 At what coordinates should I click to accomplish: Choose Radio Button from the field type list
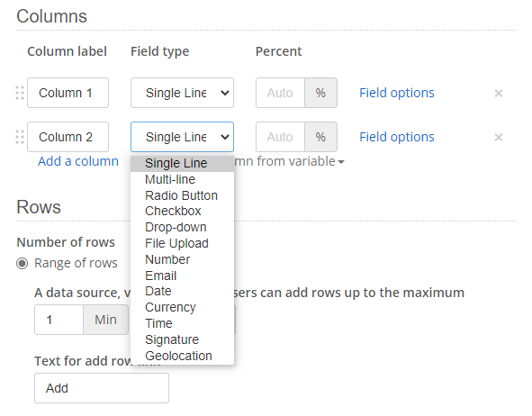[182, 195]
